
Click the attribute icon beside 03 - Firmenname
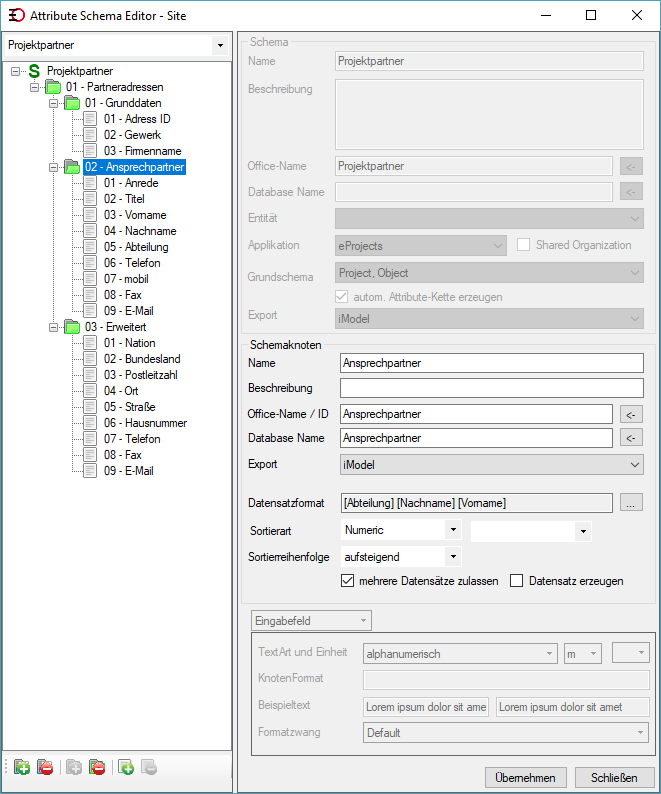coord(90,151)
